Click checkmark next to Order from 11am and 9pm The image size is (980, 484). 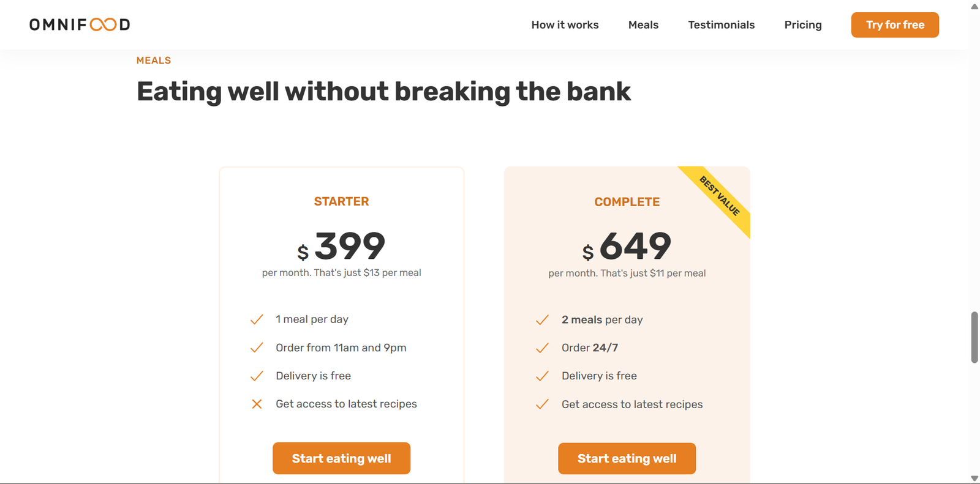coord(257,348)
